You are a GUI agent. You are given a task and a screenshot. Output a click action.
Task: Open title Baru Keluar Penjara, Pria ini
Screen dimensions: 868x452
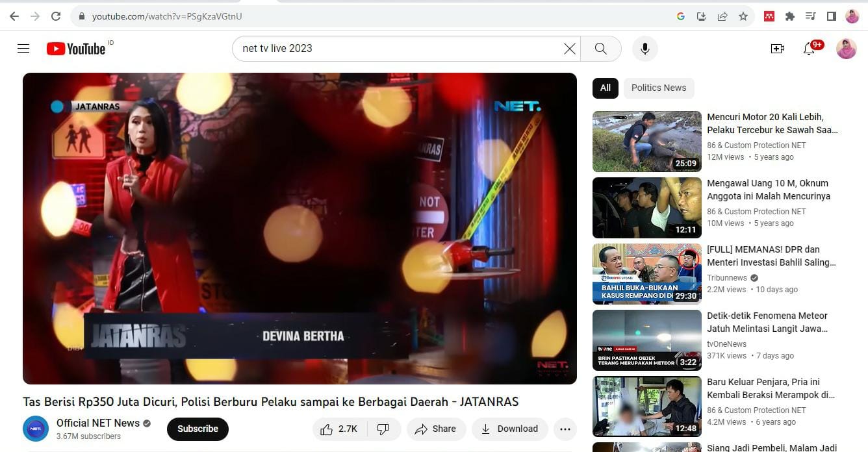tap(771, 388)
